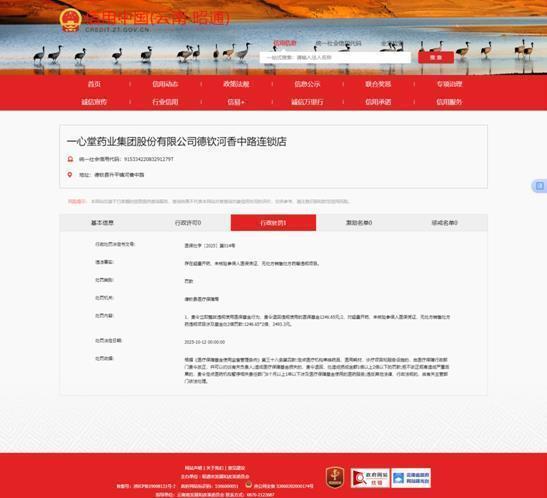The image size is (547, 498).
Task: Click the 关于我们 footer link
Action: [x=215, y=468]
